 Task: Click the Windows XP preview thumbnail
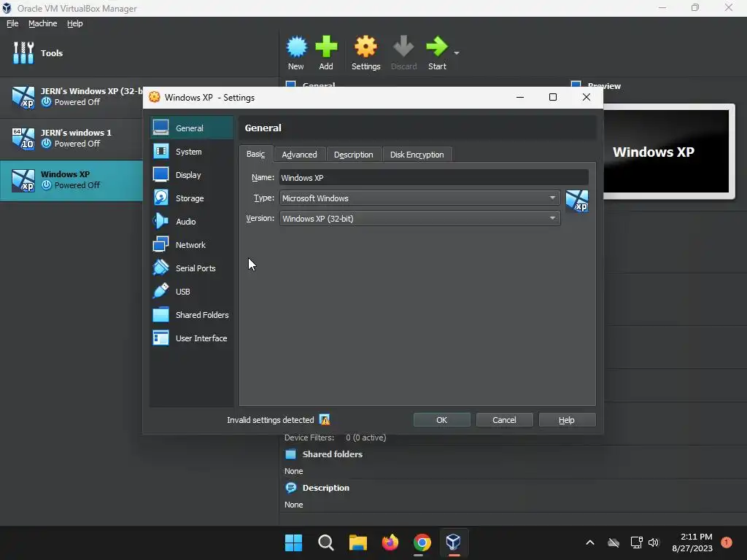click(x=667, y=152)
